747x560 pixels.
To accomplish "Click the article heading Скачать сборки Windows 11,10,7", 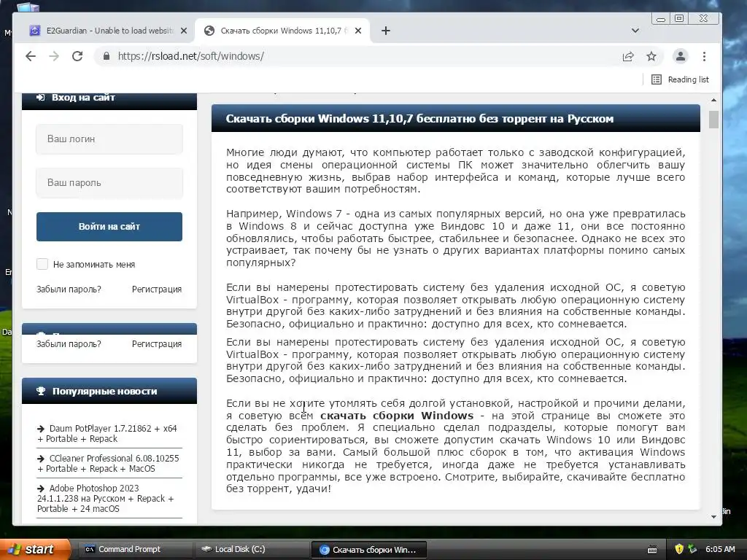I will click(x=419, y=119).
